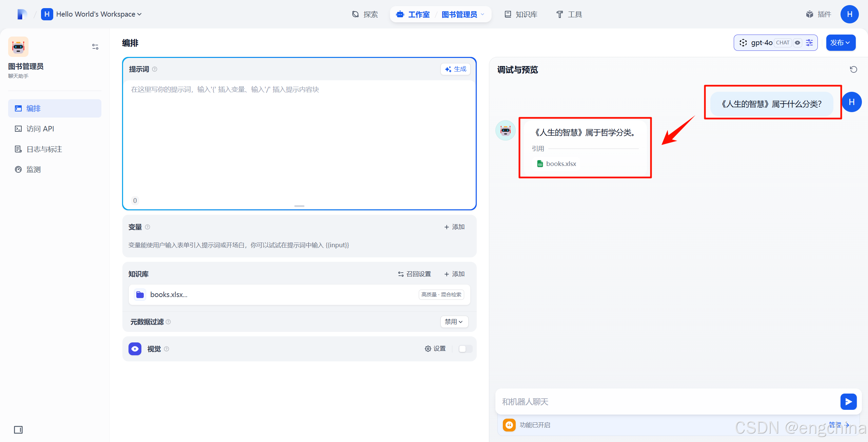Open model parameter sliders icon next to gpt-4o
868x442 pixels.
(x=810, y=43)
